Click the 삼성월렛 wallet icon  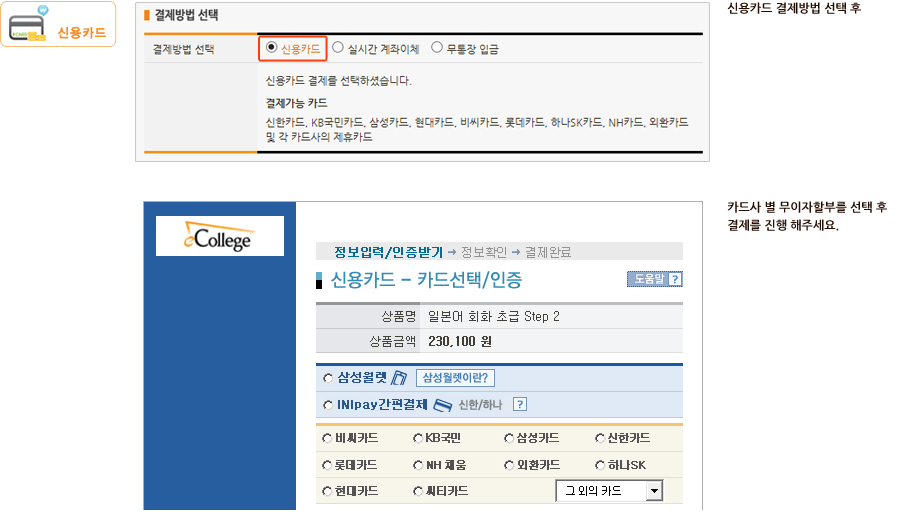pyautogui.click(x=399, y=378)
